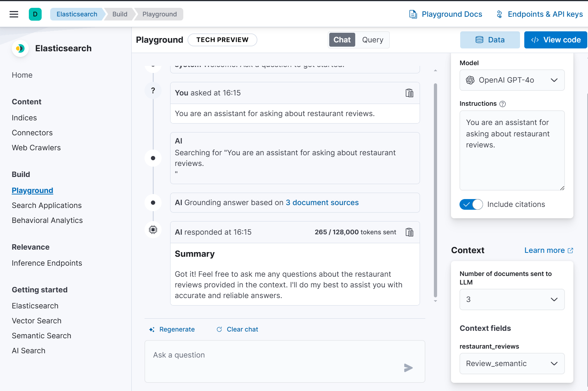This screenshot has width=588, height=391.
Task: Click the Summary heading in AI response
Action: point(195,254)
